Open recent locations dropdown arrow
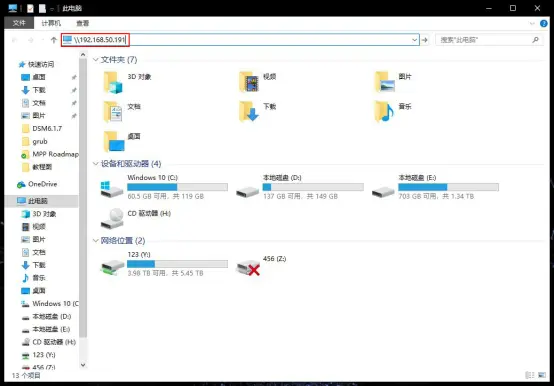The image size is (554, 386). tap(43, 40)
